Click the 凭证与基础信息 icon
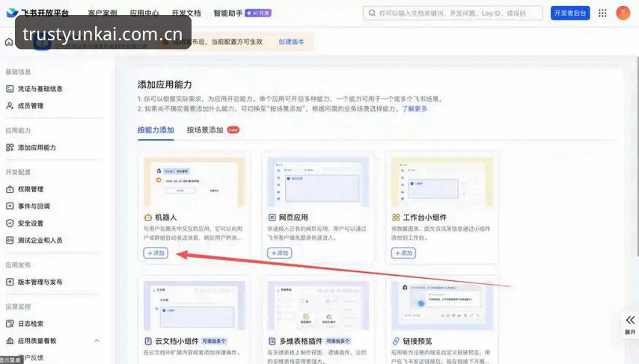The width and height of the screenshot is (639, 364). (10, 89)
